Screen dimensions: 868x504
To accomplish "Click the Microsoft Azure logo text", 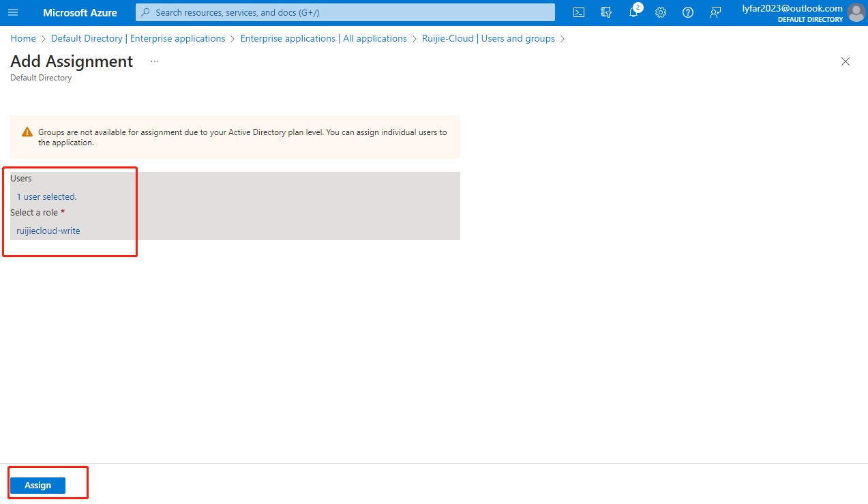I will [x=80, y=12].
